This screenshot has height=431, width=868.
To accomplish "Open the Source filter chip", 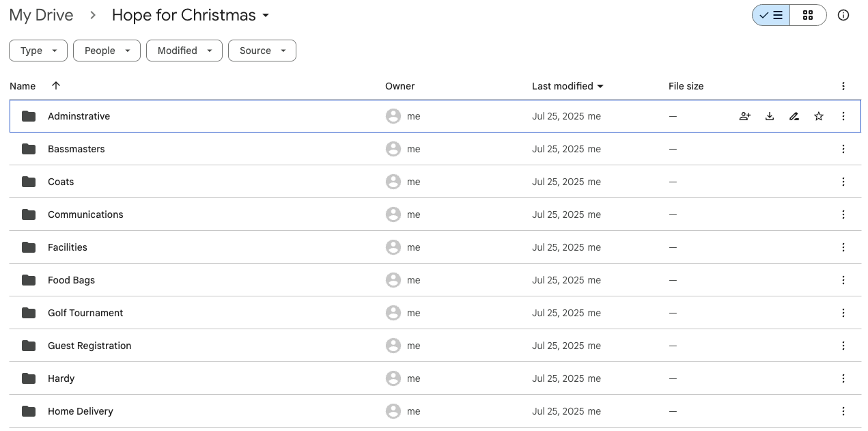I will [262, 51].
